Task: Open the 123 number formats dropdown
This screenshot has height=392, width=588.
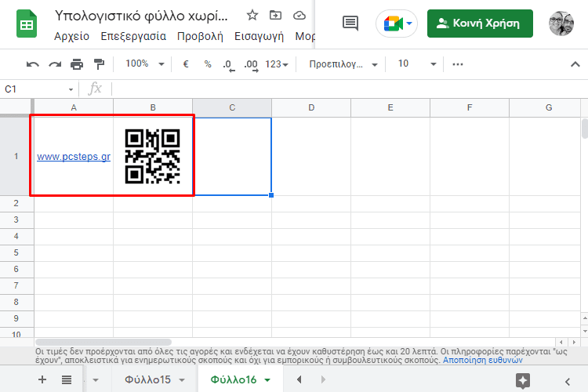Action: 277,64
